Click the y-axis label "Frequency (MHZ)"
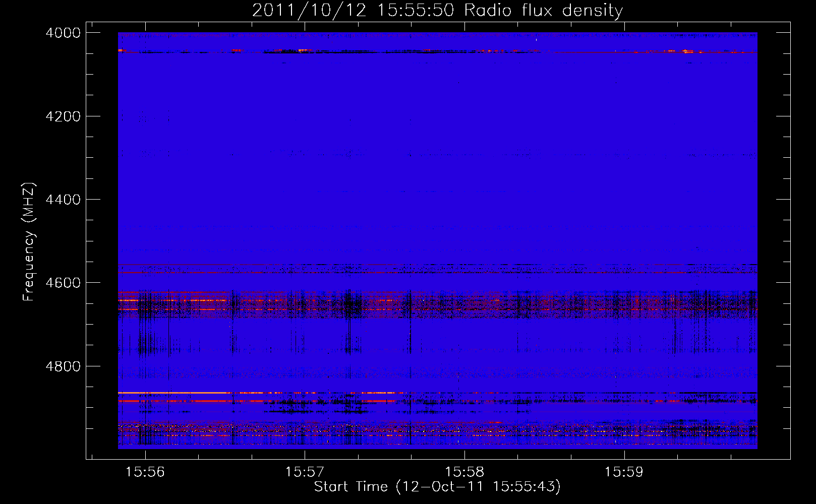The width and height of the screenshot is (816, 504). [x=29, y=242]
